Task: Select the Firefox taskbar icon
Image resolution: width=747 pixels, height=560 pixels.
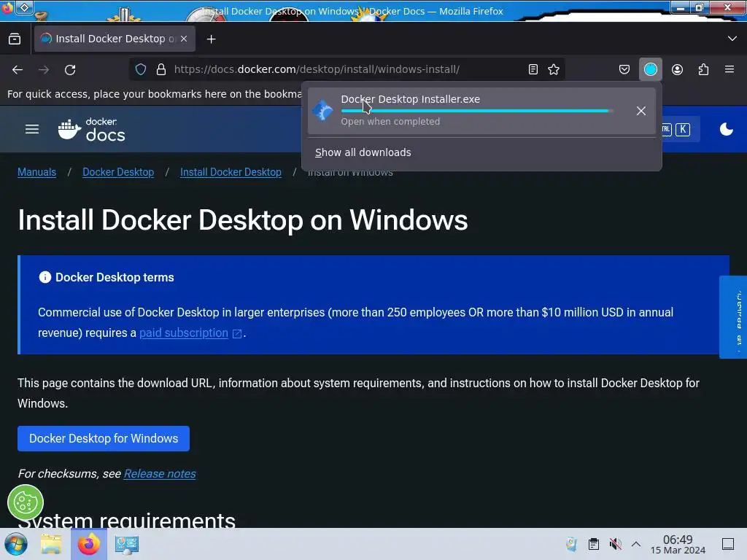Action: (x=88, y=544)
